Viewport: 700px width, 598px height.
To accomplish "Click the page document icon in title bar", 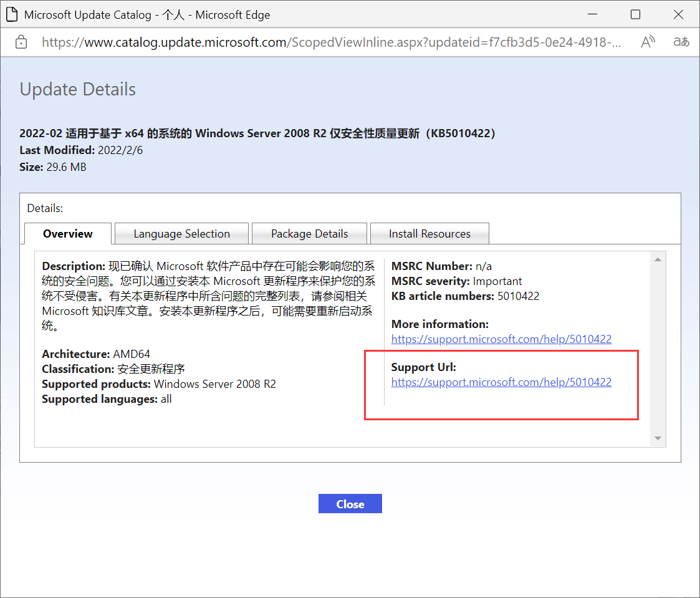I will [x=12, y=15].
